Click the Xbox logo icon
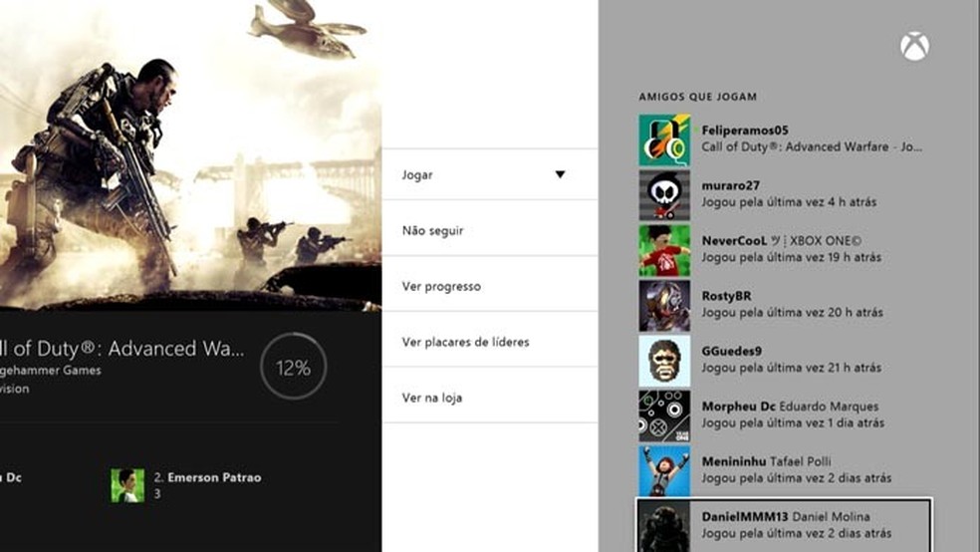 coord(914,46)
